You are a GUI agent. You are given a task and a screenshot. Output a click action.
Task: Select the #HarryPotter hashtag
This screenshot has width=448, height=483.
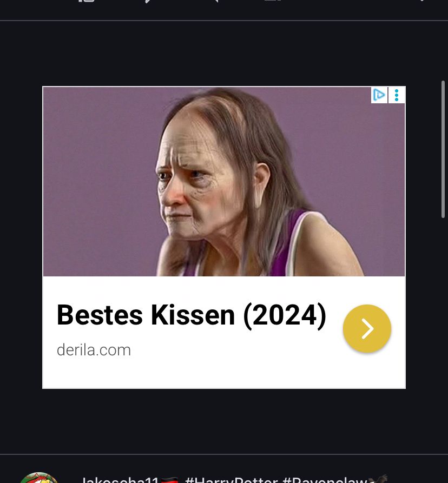pos(232,480)
